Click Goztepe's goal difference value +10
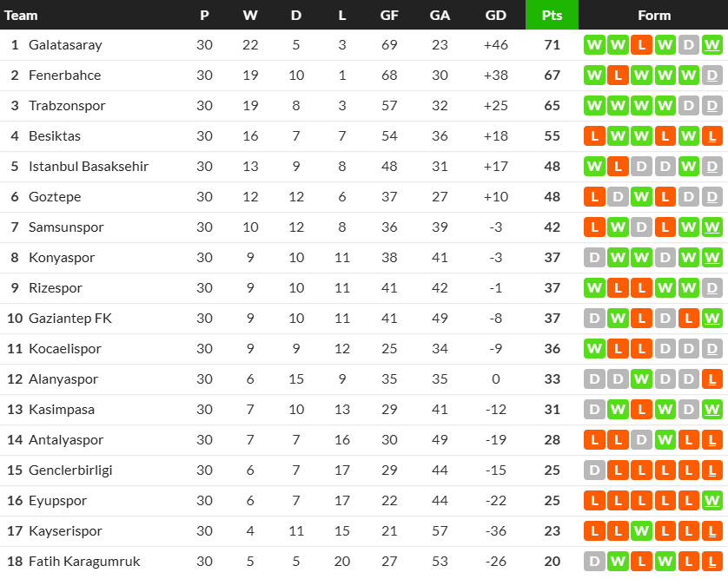728x579 pixels. pos(495,197)
